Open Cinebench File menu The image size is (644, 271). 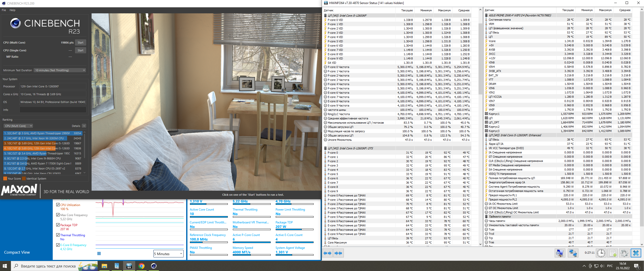click(x=4, y=10)
